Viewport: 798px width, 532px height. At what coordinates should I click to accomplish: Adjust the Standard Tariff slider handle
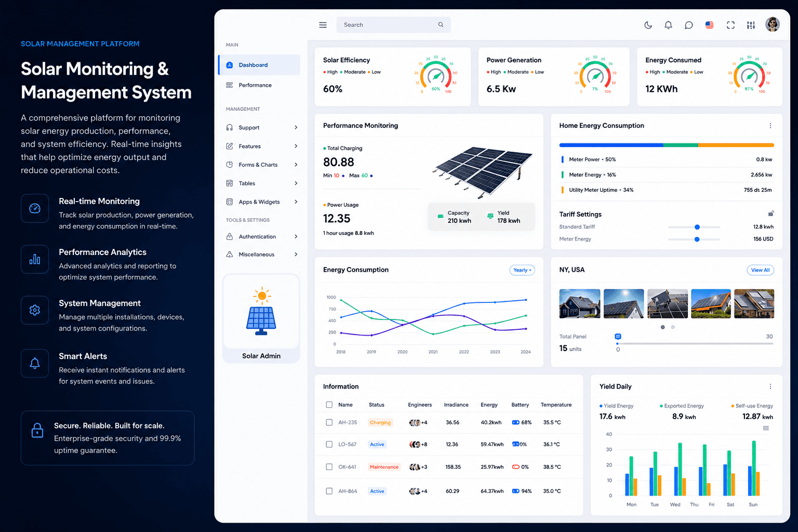point(697,227)
